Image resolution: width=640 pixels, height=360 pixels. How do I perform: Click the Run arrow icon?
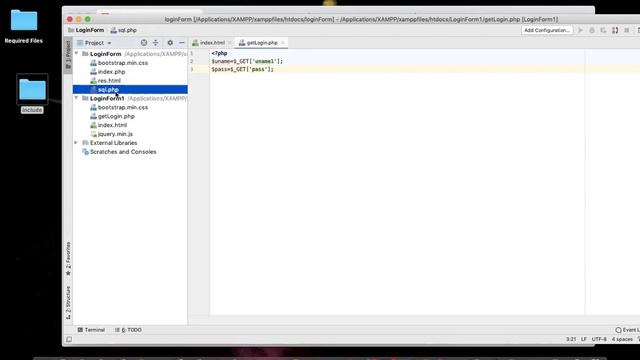click(580, 30)
